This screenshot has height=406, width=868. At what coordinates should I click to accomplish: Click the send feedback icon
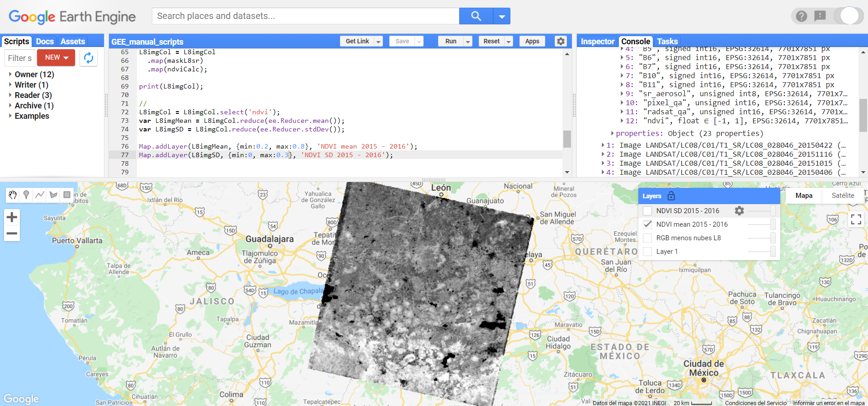820,16
